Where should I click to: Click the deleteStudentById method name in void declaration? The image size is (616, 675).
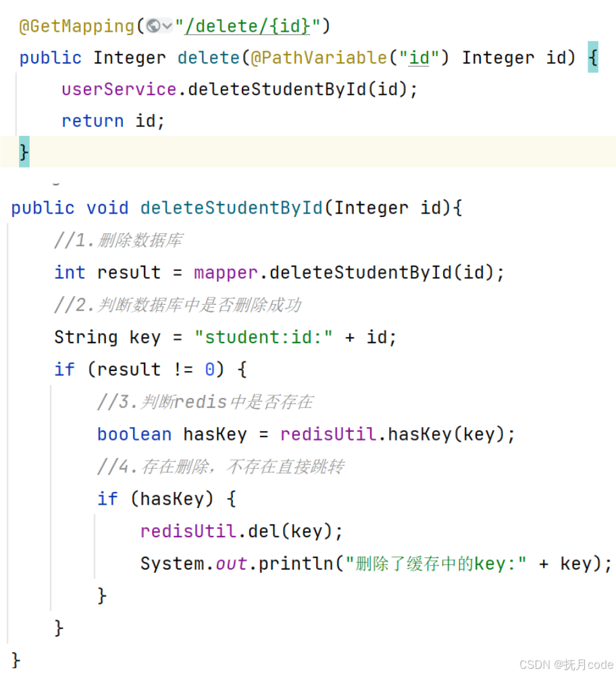click(x=232, y=208)
